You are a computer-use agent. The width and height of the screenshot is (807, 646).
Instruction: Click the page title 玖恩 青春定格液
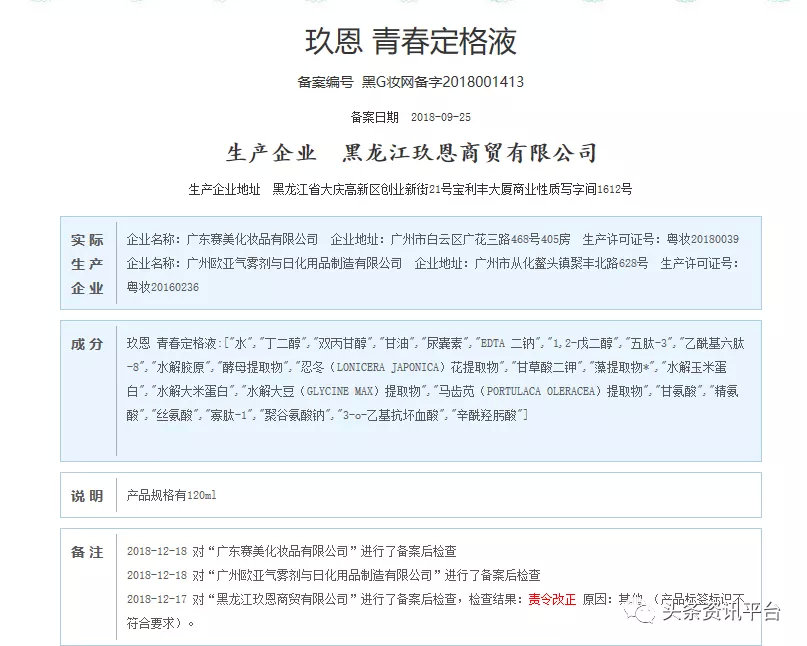[411, 41]
